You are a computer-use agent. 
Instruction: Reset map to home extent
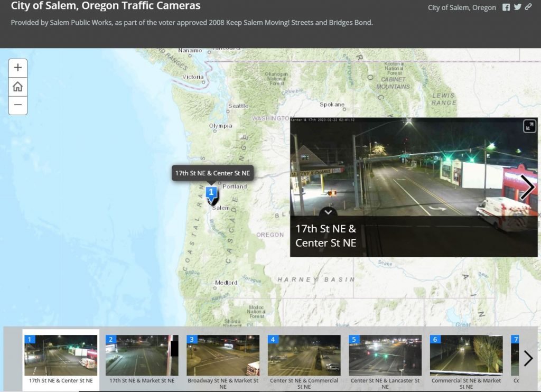[18, 86]
